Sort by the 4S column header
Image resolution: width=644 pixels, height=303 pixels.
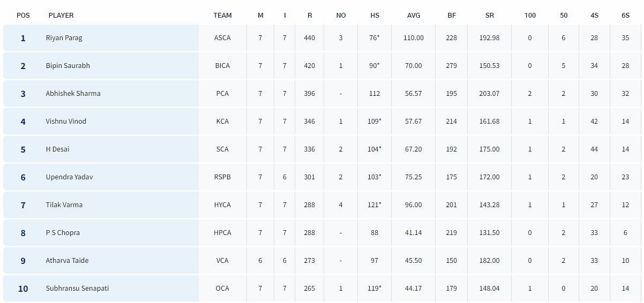click(594, 16)
